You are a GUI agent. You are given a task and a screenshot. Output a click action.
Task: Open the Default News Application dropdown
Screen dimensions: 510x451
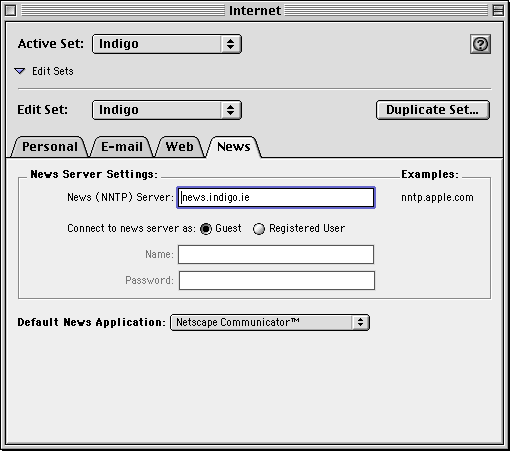coord(270,322)
